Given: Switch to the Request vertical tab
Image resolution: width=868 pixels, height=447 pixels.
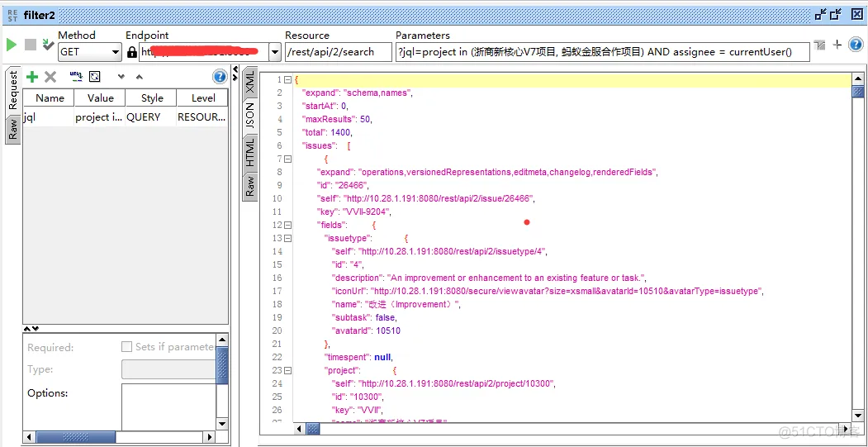Looking at the screenshot, I should click(x=12, y=90).
